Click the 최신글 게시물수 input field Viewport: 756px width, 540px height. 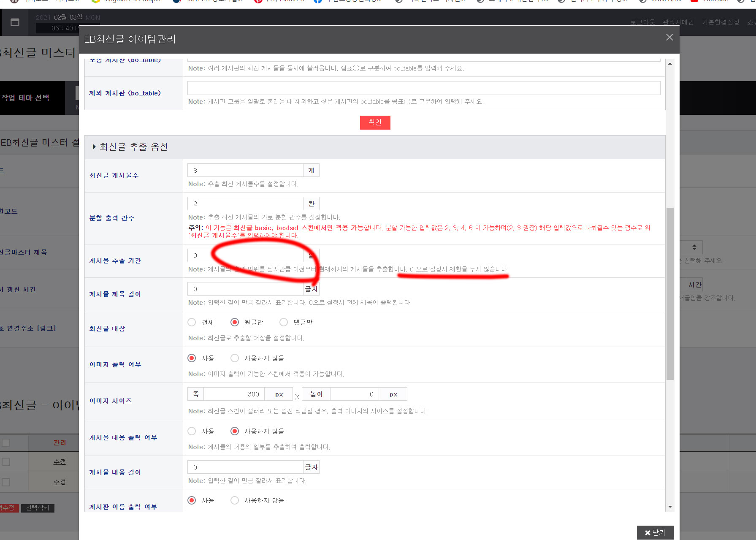click(x=245, y=170)
